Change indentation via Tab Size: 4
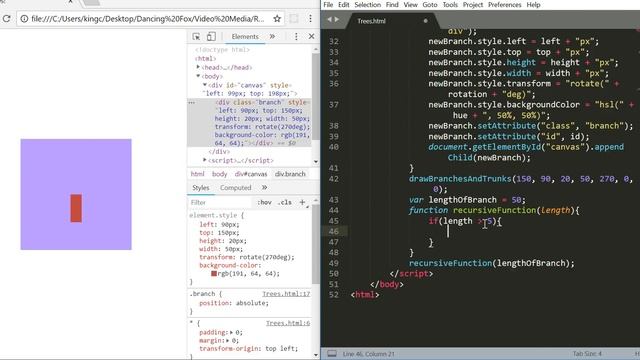The height and width of the screenshot is (360, 640). pyautogui.click(x=587, y=354)
